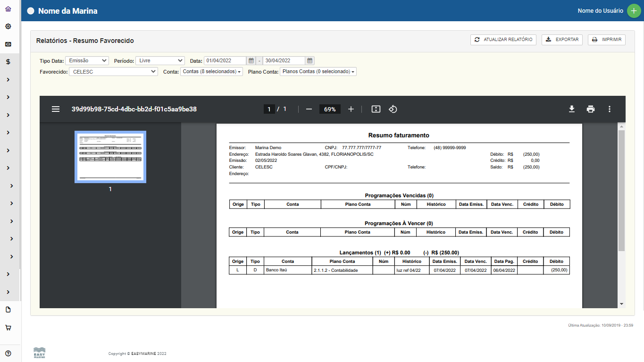644x362 pixels.
Task: Click the ATUALIZAR RELATÓRIO button
Action: click(503, 40)
